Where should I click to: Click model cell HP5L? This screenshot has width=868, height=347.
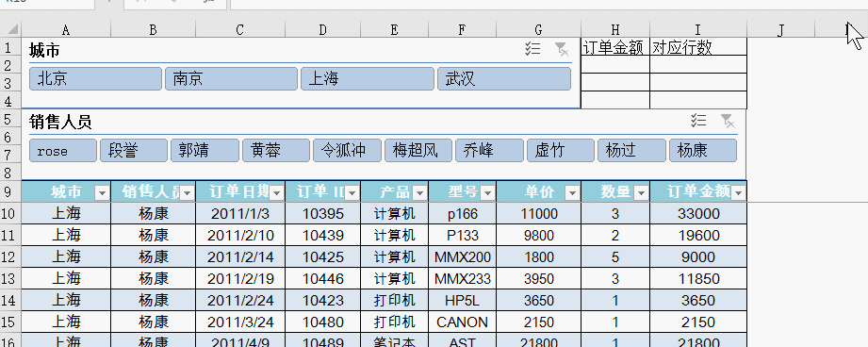click(x=462, y=300)
